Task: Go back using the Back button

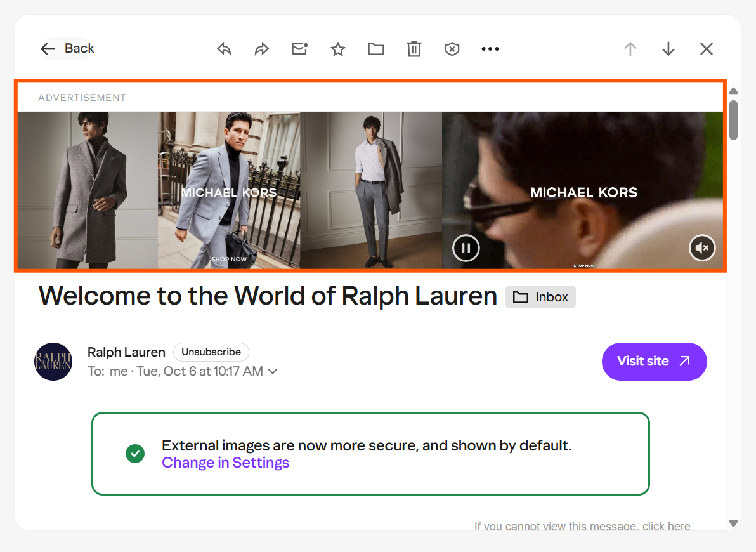Action: coord(67,49)
